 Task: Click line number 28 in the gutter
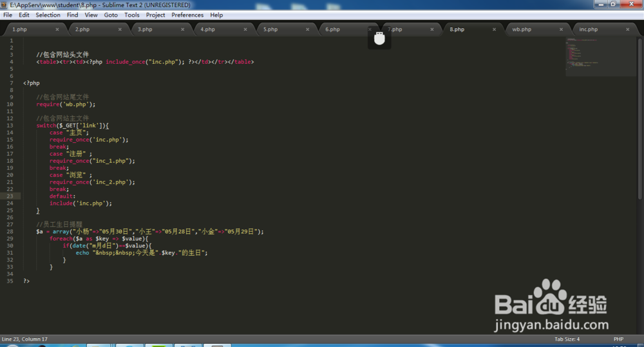10,232
